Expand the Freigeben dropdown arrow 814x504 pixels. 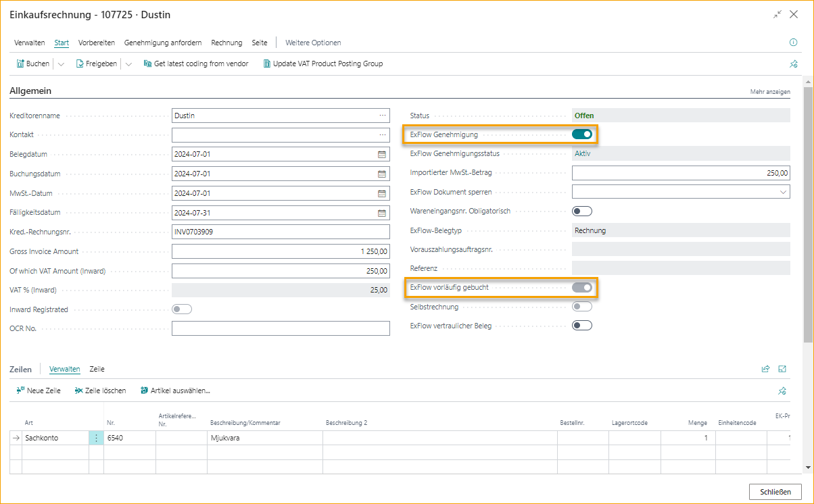click(128, 64)
